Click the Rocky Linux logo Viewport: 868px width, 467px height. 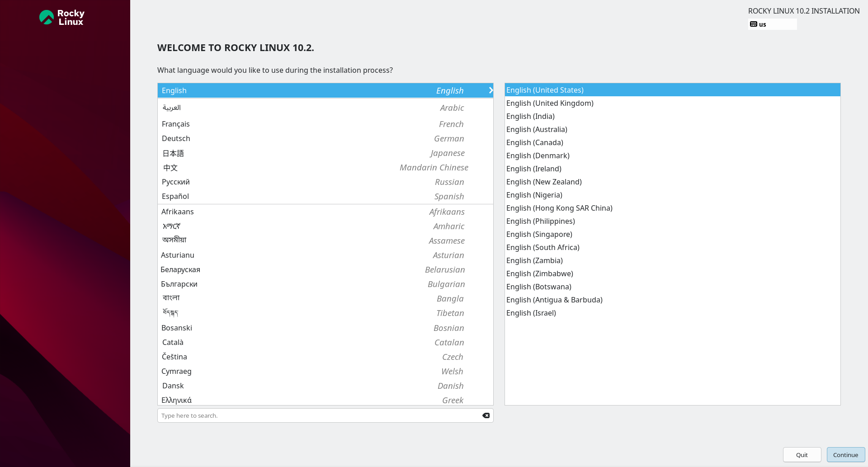point(62,18)
